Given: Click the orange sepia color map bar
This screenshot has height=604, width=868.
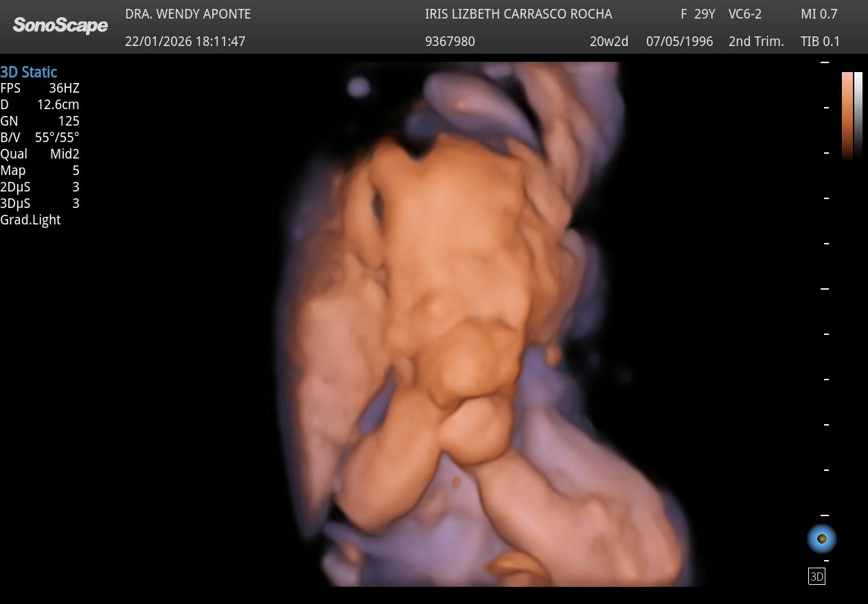Looking at the screenshot, I should pos(847,115).
